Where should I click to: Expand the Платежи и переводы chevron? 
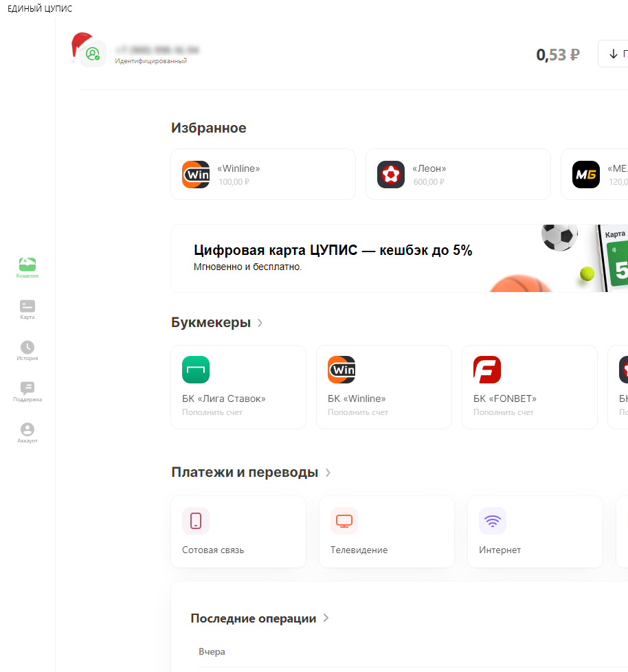pyautogui.click(x=328, y=473)
